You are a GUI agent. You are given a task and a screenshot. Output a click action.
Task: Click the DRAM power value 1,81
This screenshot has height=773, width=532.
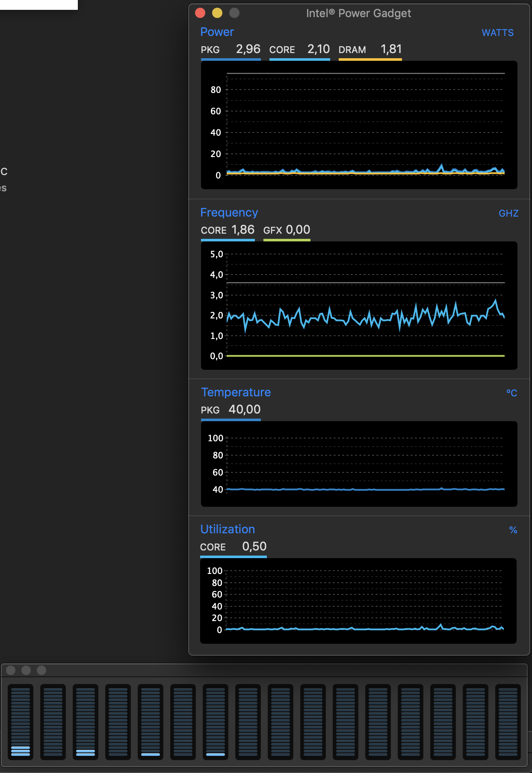391,49
